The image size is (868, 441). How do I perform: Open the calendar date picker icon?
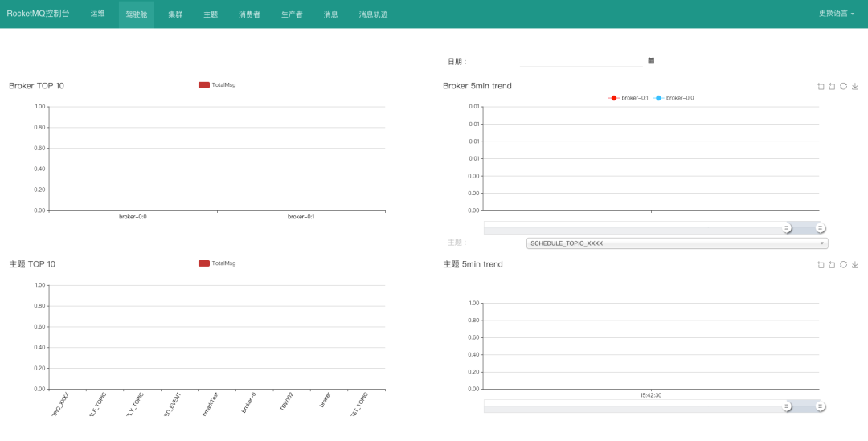[x=651, y=61]
